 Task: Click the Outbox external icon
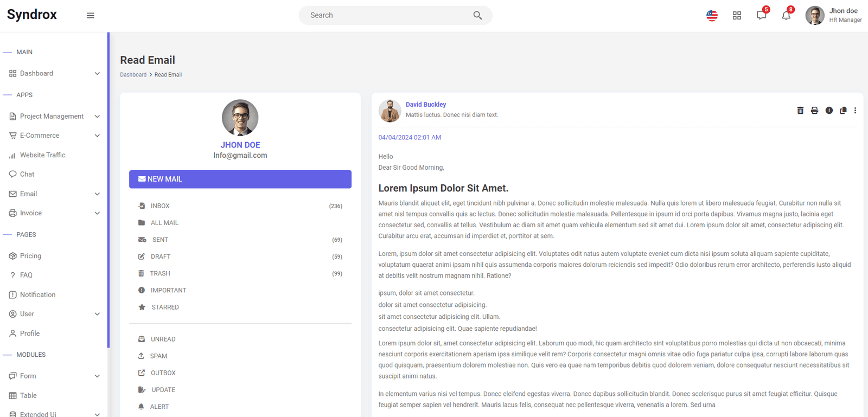142,373
